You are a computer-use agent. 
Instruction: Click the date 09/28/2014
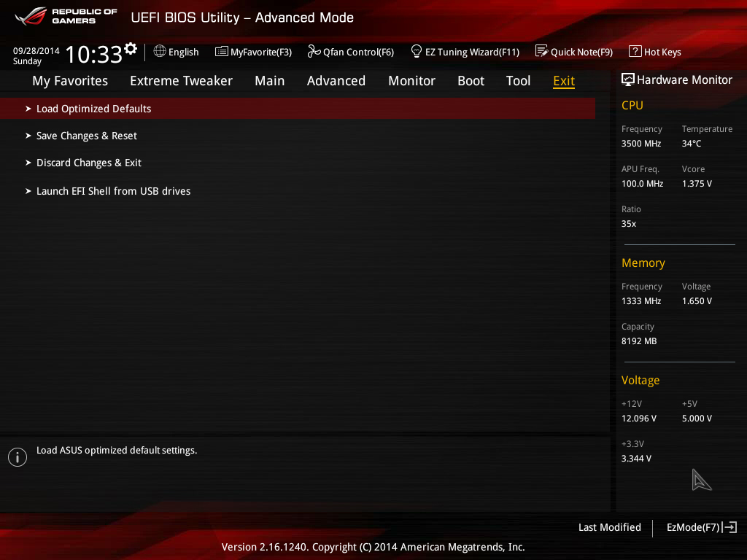36,50
